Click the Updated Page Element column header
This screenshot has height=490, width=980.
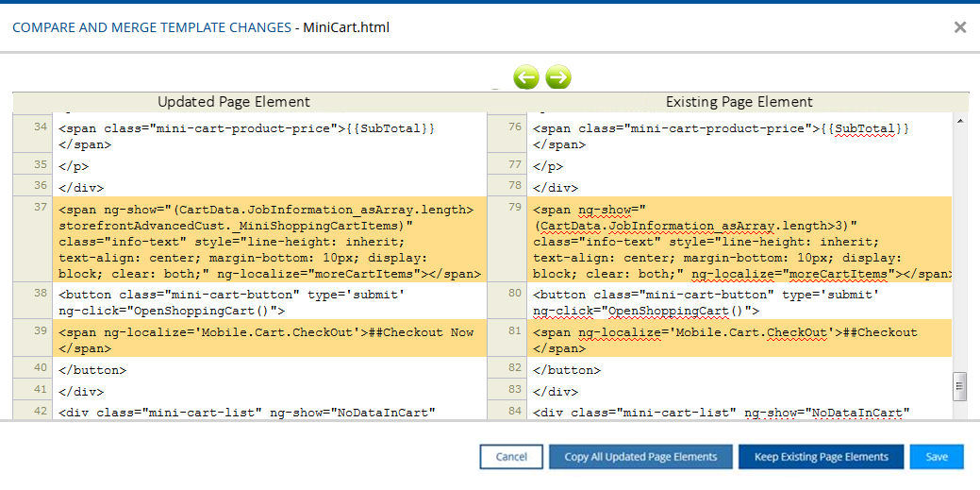[234, 102]
